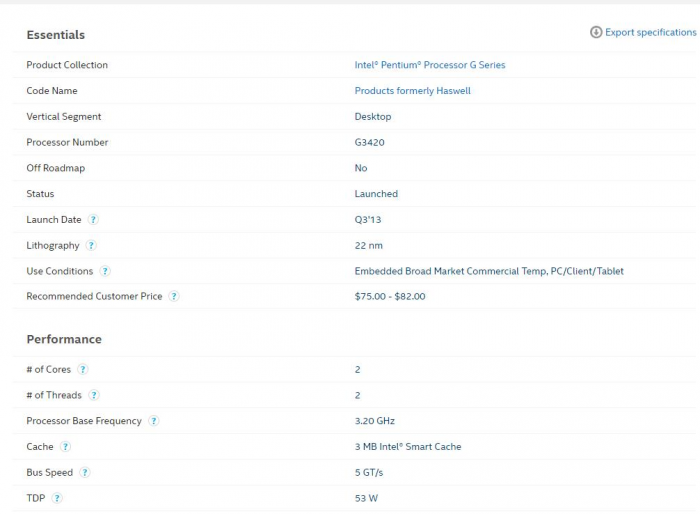Click the Recommended Customer Price help icon
The width and height of the screenshot is (700, 514).
[x=174, y=297]
